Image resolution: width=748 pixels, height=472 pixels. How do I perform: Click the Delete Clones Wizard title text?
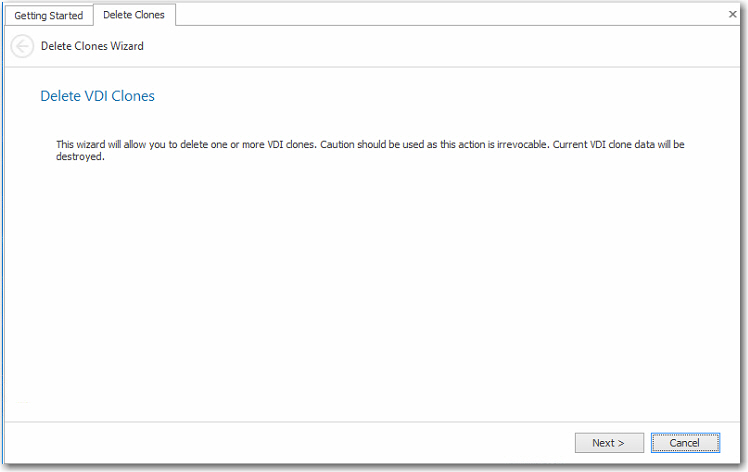(92, 46)
